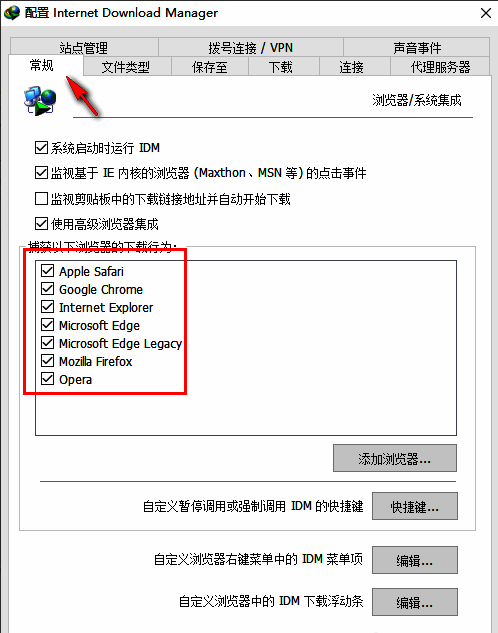Image resolution: width=498 pixels, height=633 pixels.
Task: Click the browser integration network icon
Action: pos(40,100)
